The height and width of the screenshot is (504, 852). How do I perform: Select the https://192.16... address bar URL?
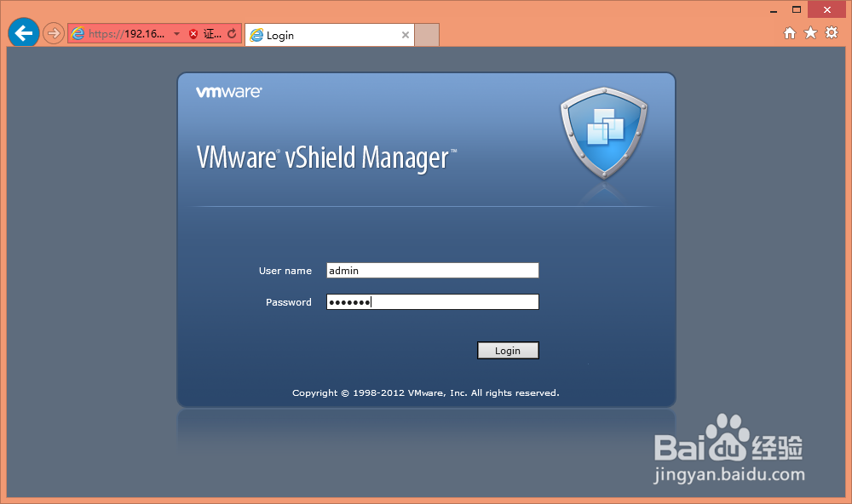click(126, 34)
